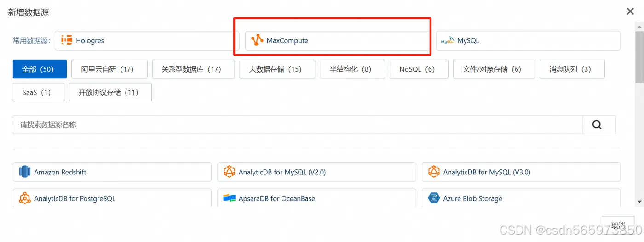Select the 开放协议存储 (11) category tab
Image resolution: width=644 pixels, height=242 pixels.
[x=110, y=92]
